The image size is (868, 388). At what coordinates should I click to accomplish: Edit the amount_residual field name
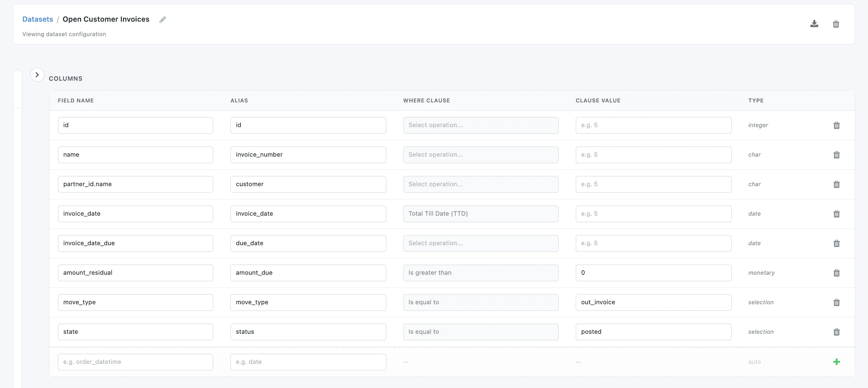135,273
